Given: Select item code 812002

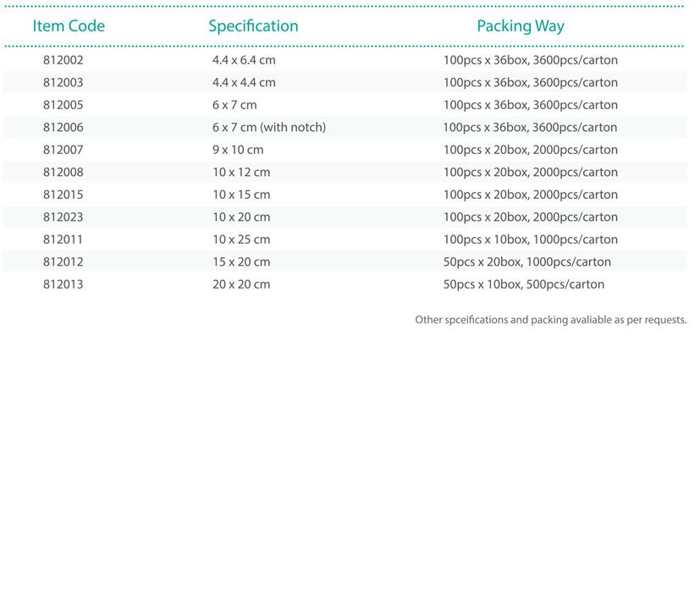Looking at the screenshot, I should (x=63, y=60).
